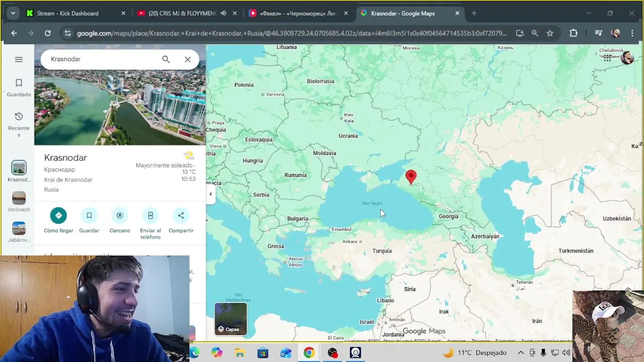Open the Chrome profile avatar
The width and height of the screenshot is (644, 362).
click(x=615, y=33)
